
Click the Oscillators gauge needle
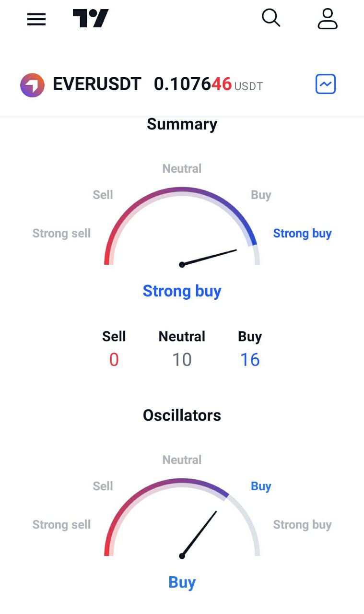click(200, 533)
